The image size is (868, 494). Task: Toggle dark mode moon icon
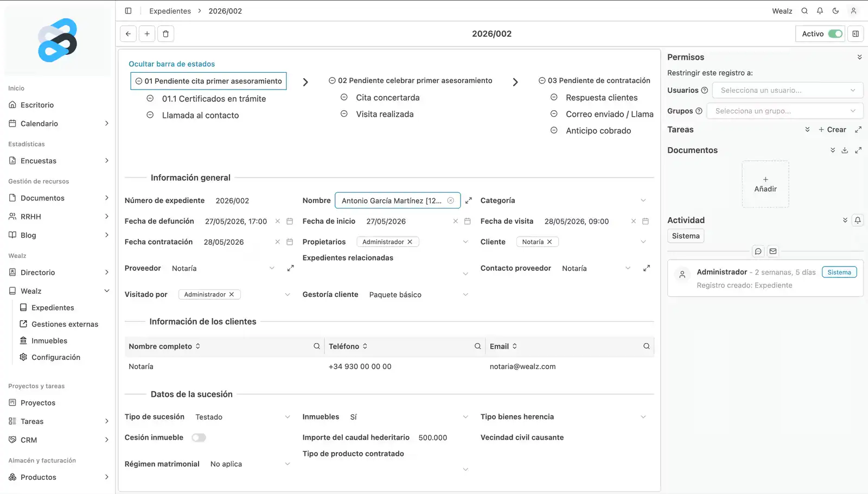coord(835,11)
